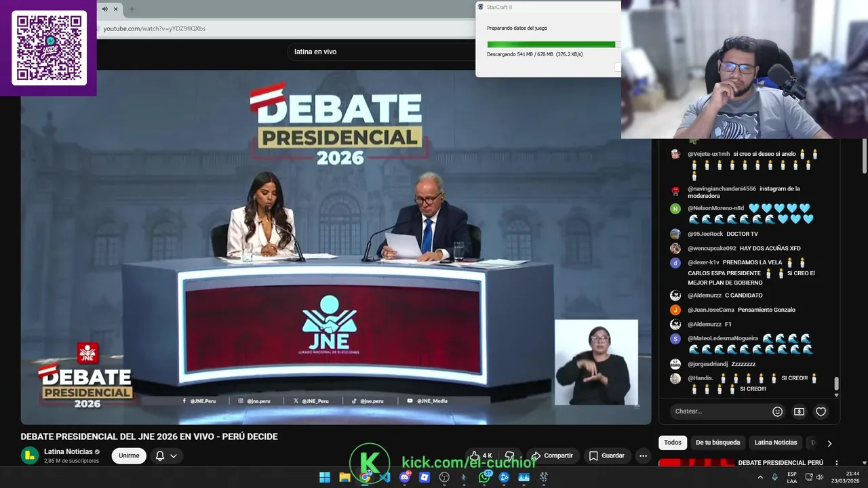Switch to Chrome in taskbar
This screenshot has width=868, height=488.
click(x=365, y=477)
